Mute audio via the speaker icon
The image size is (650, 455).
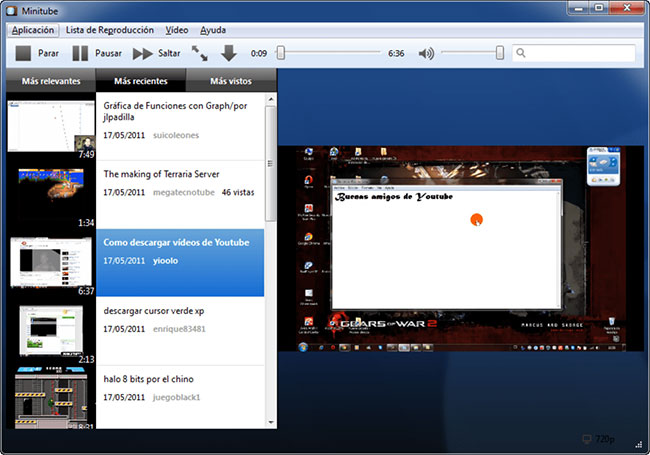pos(426,53)
